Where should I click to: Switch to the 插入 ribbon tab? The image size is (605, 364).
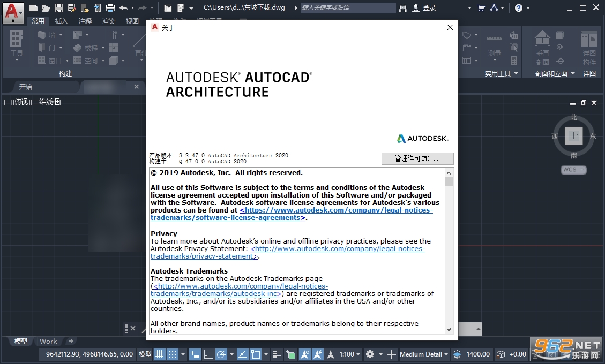tap(61, 21)
